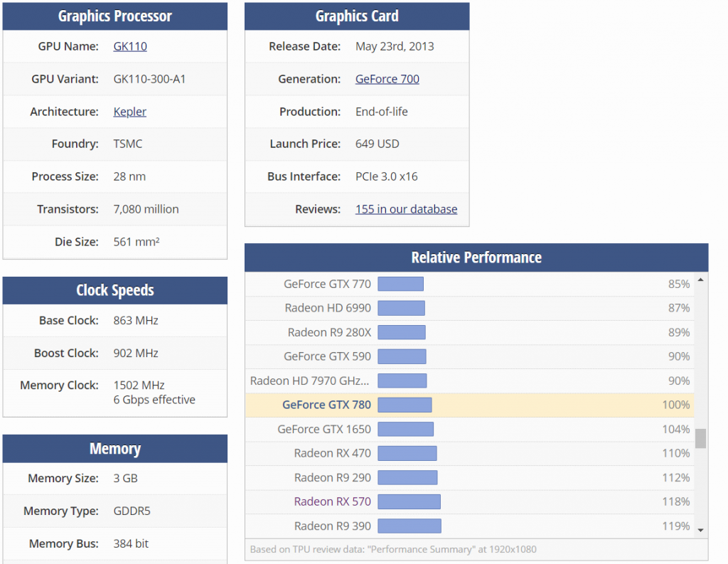The image size is (728, 564).
Task: Select Radeon RX 470 in the list
Action: (x=332, y=453)
